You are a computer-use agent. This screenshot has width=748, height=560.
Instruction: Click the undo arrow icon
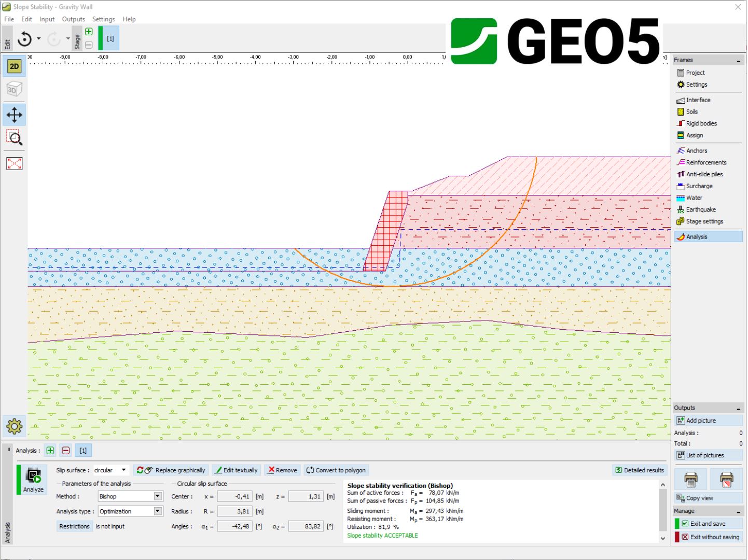coord(24,39)
